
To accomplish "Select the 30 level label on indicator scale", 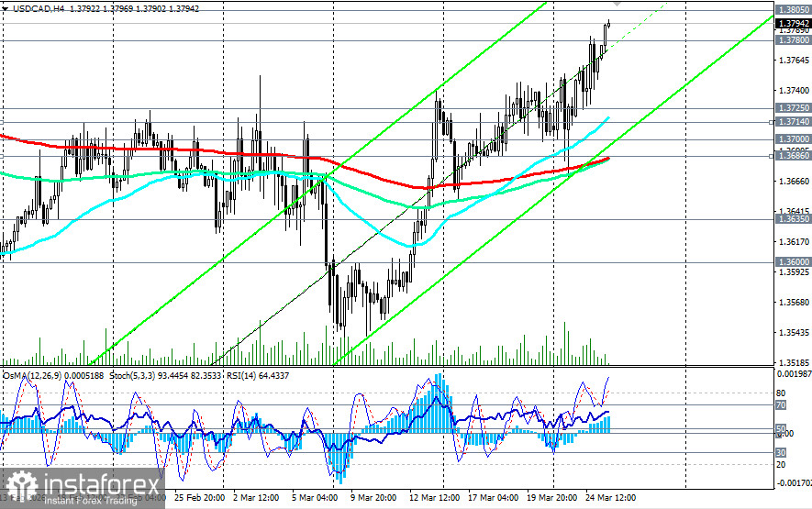I will point(781,452).
